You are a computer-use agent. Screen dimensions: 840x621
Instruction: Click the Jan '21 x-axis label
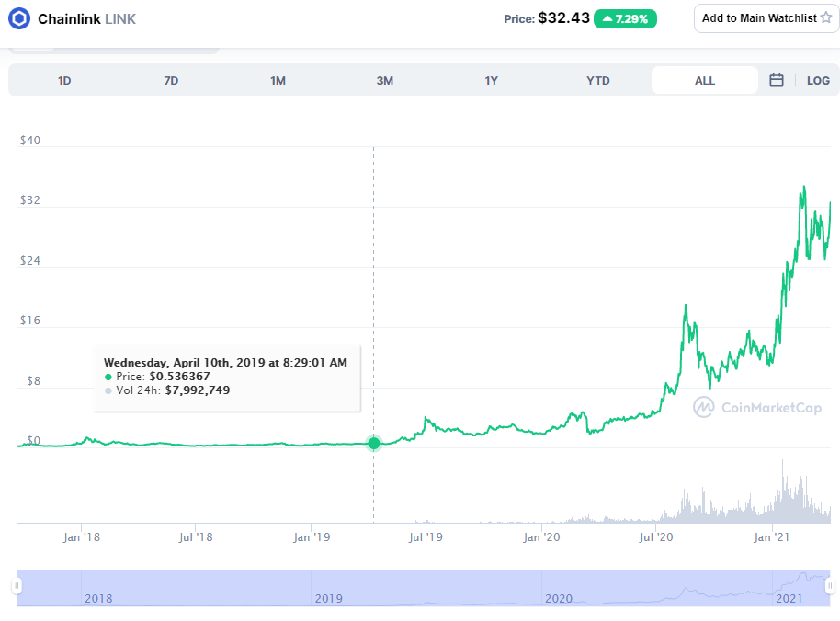(771, 537)
